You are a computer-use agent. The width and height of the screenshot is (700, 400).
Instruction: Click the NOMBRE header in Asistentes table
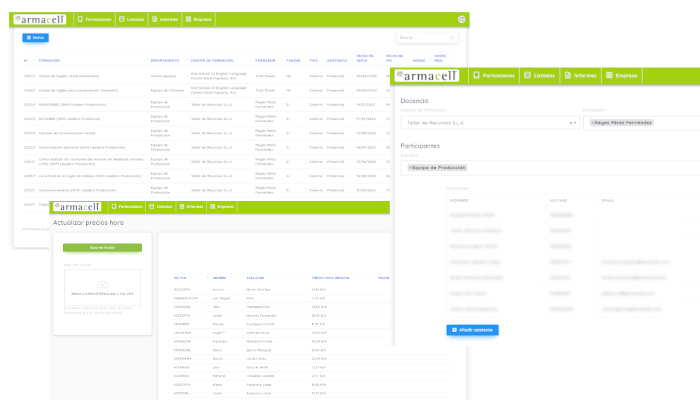tap(459, 200)
